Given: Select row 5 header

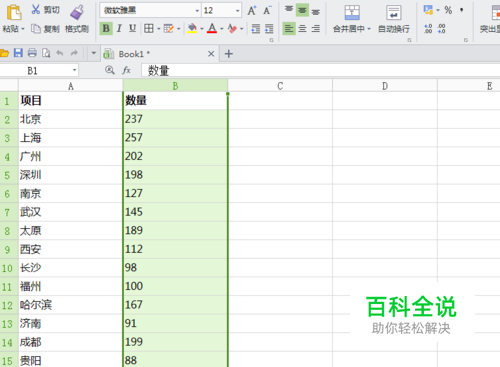Looking at the screenshot, I should [9, 175].
